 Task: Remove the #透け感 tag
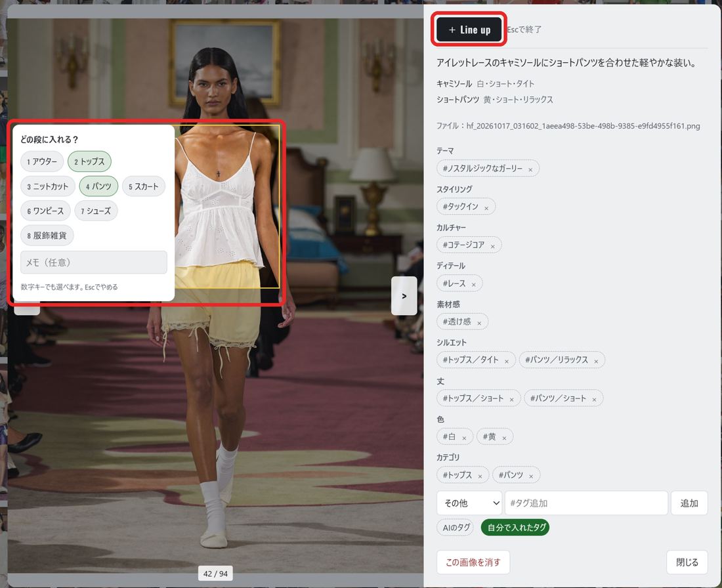479,323
